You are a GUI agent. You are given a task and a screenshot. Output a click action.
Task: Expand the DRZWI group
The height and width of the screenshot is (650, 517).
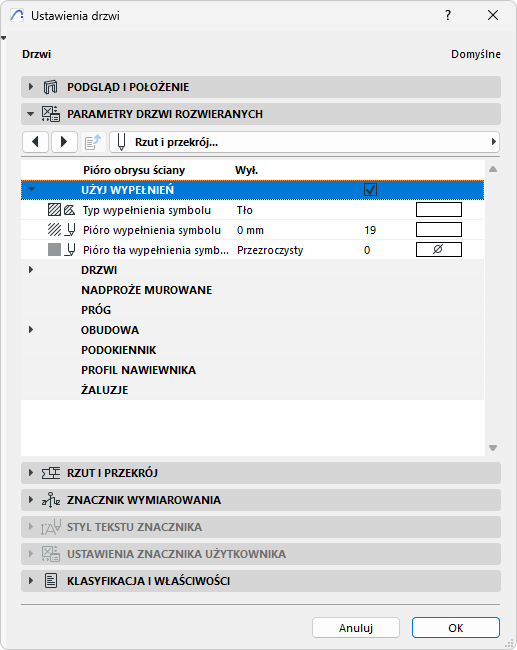[31, 270]
